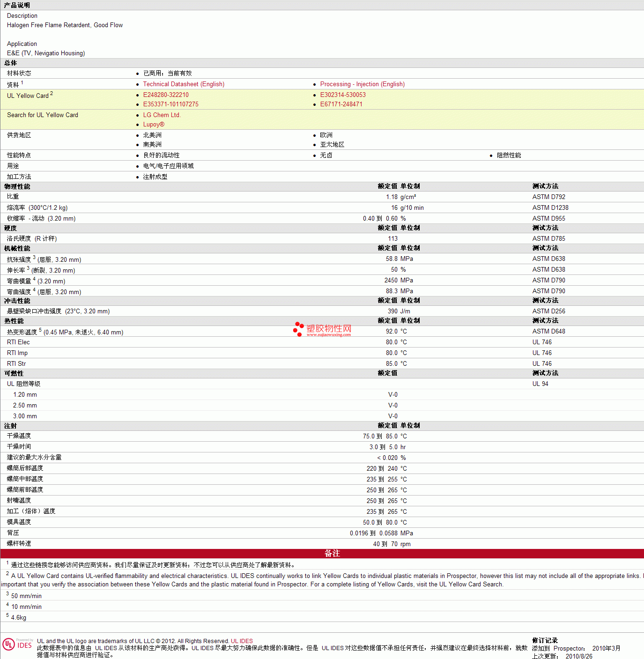Select the 背压 range 0.0196 到 0.0588
Image resolution: width=644 pixels, height=659 pixels.
[374, 533]
